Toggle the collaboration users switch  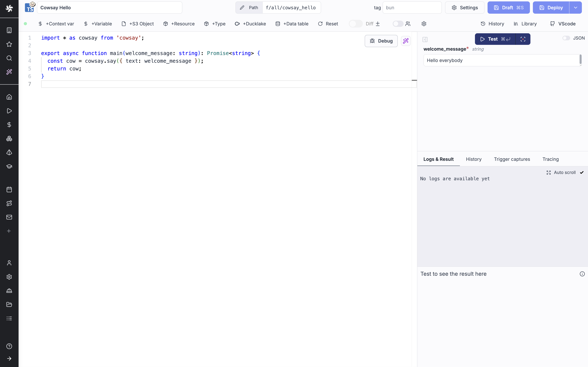pos(398,24)
